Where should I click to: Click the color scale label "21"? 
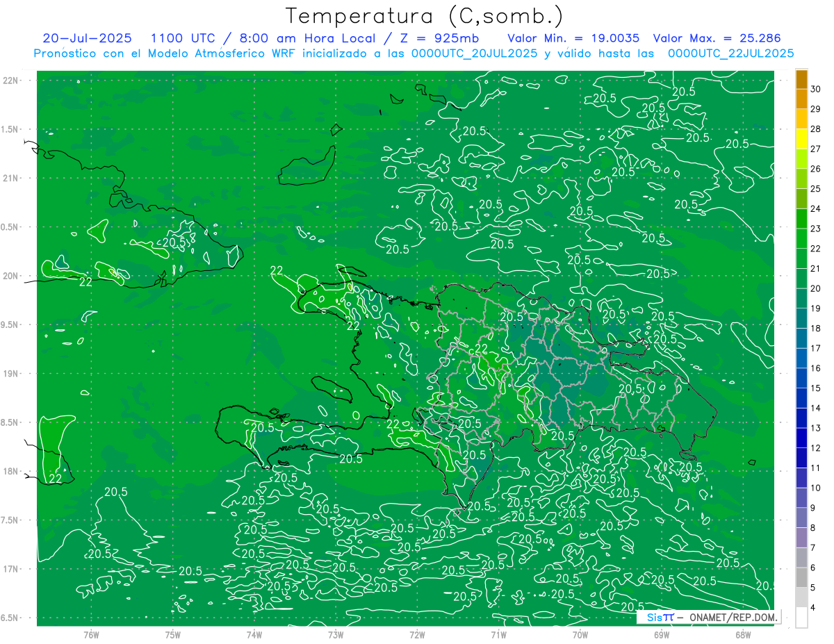coord(816,269)
